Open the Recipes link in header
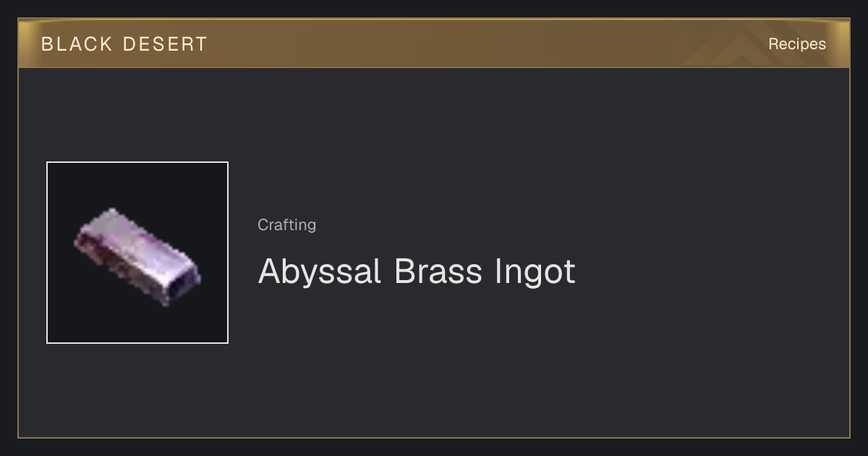Viewport: 868px width, 456px height. pos(797,44)
